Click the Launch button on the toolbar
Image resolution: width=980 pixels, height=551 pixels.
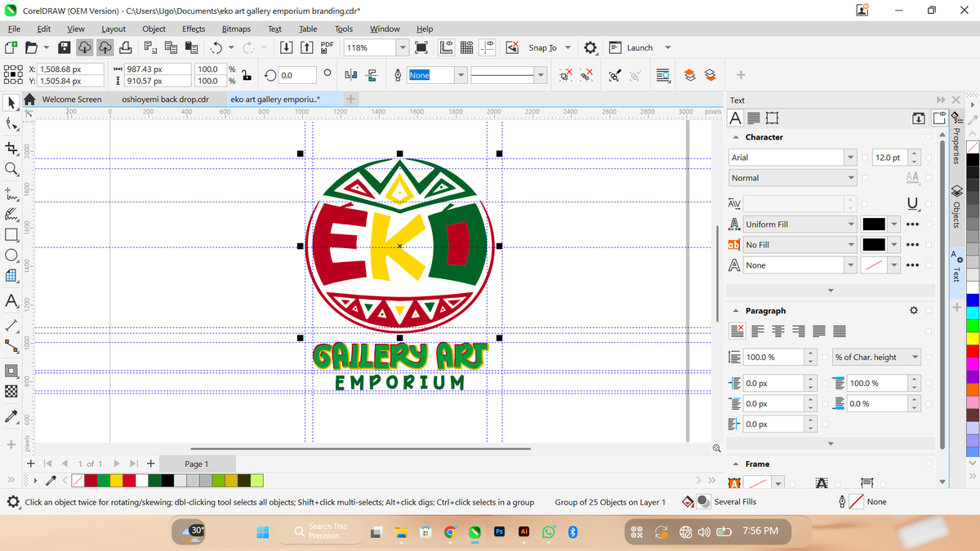pyautogui.click(x=639, y=47)
